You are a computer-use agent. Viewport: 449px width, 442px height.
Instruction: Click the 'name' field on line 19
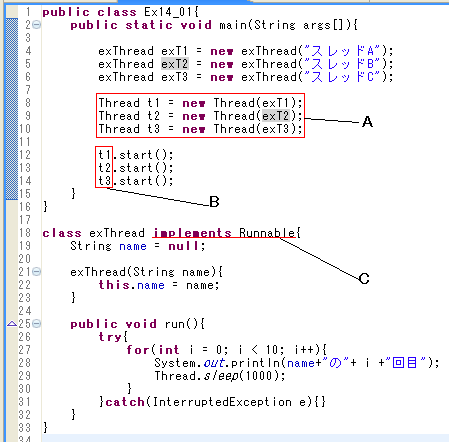click(x=133, y=246)
